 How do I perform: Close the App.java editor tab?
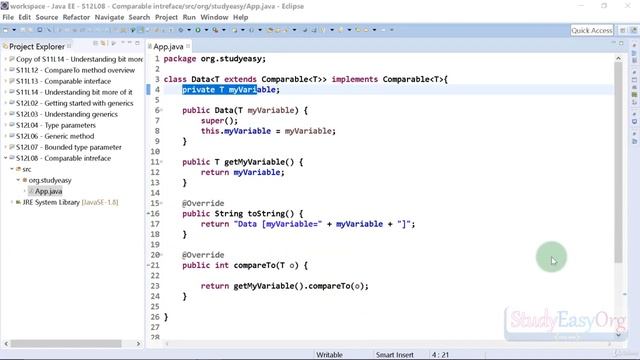click(188, 46)
